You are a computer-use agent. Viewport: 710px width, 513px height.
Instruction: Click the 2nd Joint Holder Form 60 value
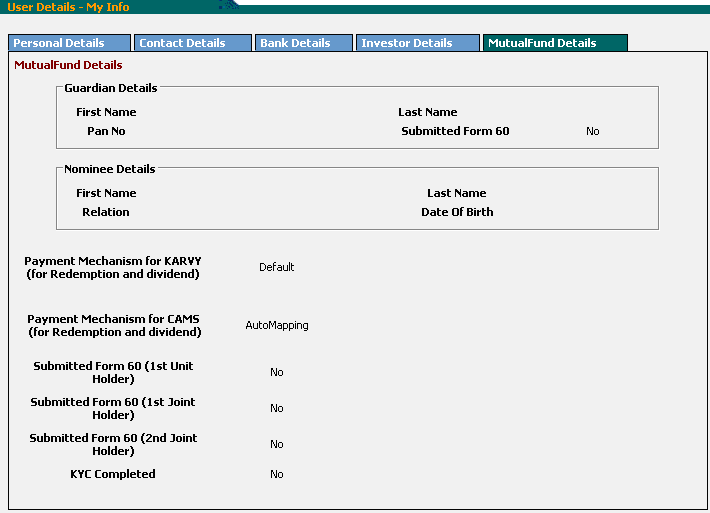277,444
